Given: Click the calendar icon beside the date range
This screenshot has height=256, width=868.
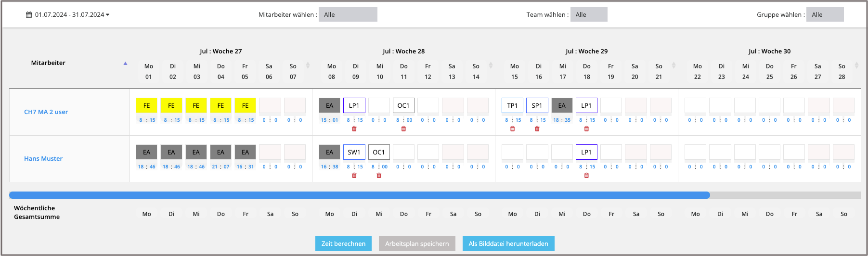Looking at the screenshot, I should tap(29, 15).
